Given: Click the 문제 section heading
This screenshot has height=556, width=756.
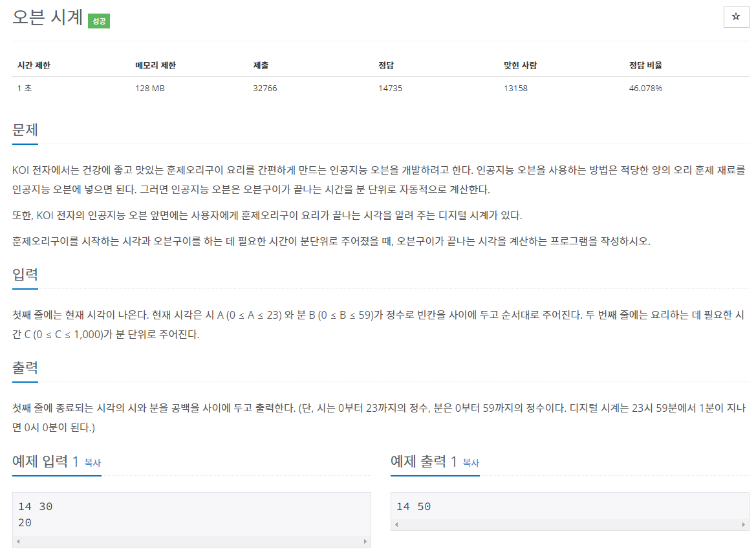Looking at the screenshot, I should [x=25, y=129].
